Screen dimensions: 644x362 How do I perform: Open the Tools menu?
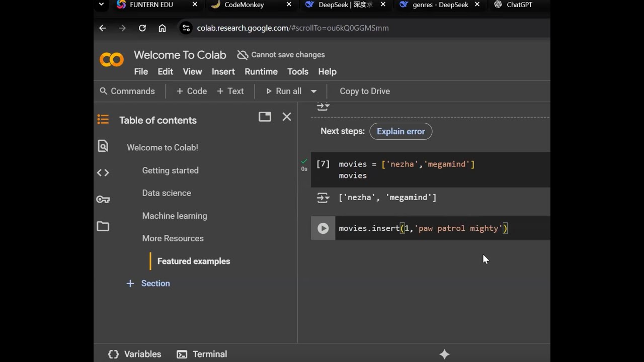298,71
